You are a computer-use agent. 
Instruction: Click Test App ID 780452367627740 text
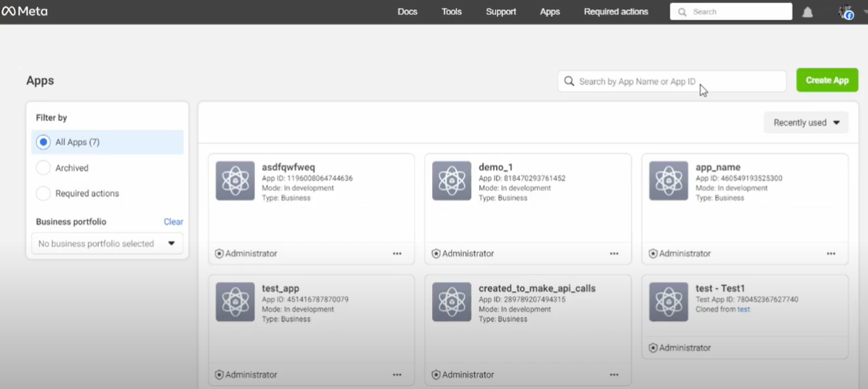tap(747, 300)
